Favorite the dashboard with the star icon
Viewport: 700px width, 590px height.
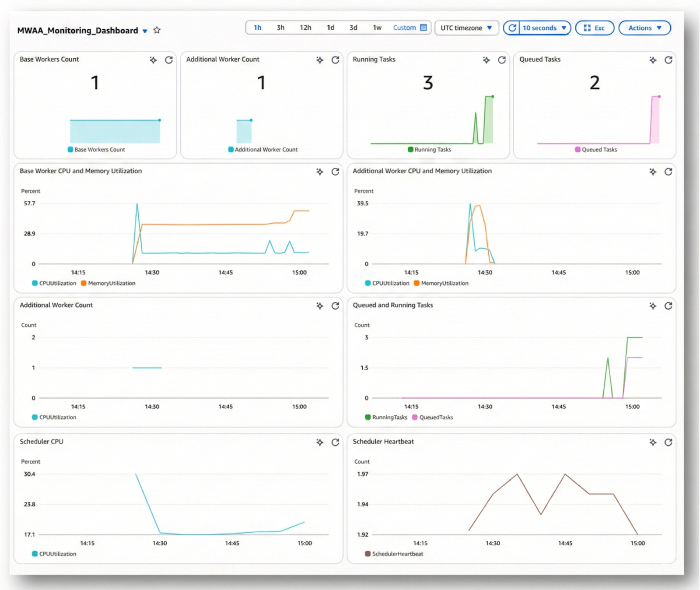pyautogui.click(x=157, y=30)
